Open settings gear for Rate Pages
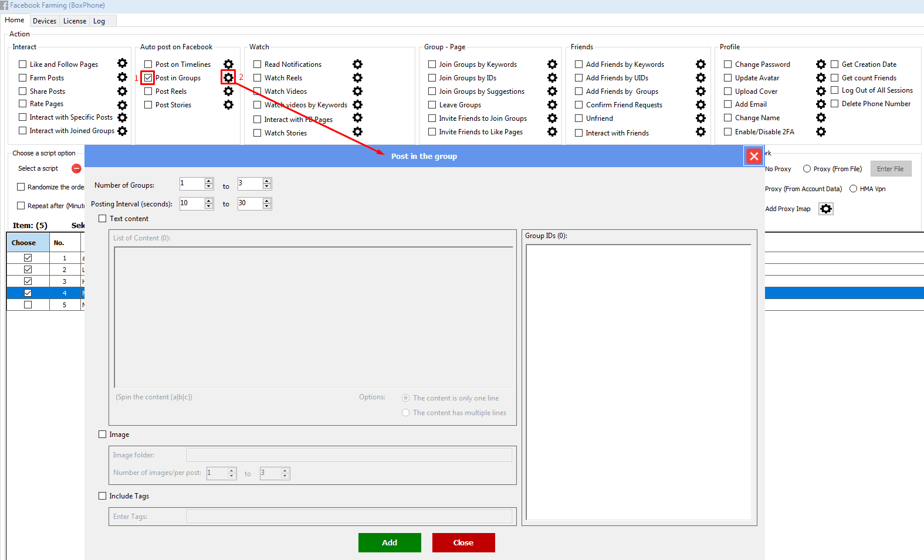 122,105
